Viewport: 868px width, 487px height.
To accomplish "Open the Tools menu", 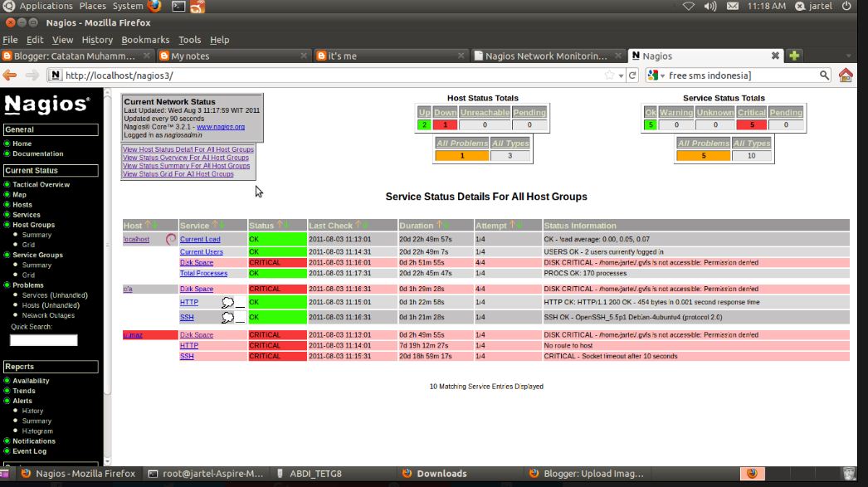I will pos(189,40).
